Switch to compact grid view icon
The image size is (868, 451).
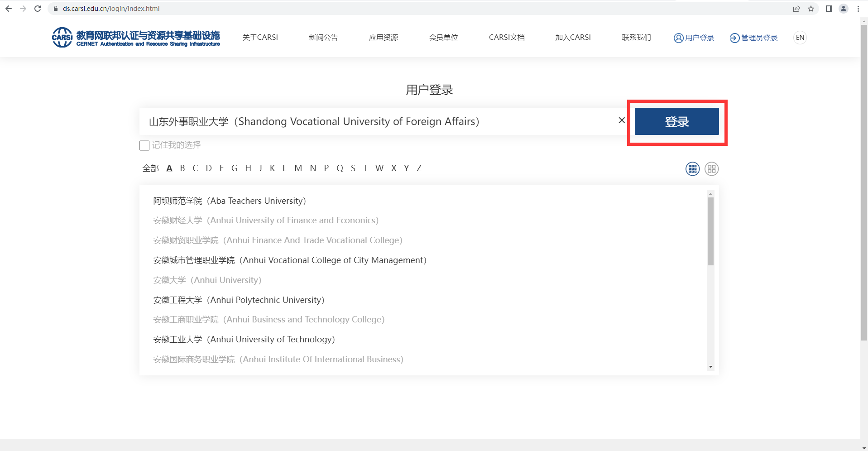coord(692,169)
